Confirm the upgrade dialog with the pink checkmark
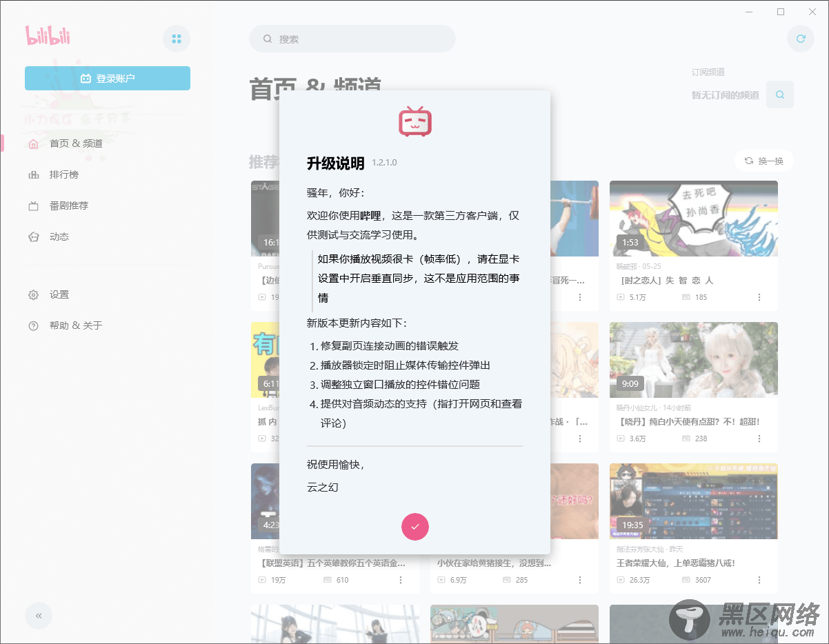Viewport: 829px width, 644px height. pos(415,527)
